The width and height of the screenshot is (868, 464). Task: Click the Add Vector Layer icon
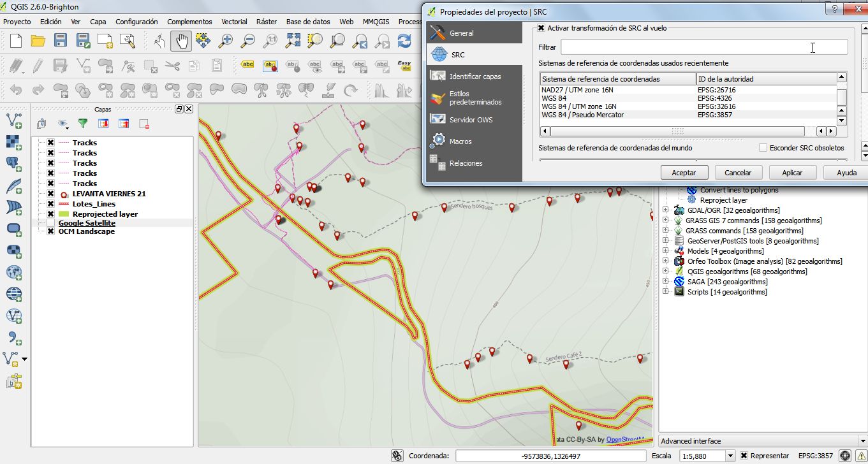coord(14,119)
